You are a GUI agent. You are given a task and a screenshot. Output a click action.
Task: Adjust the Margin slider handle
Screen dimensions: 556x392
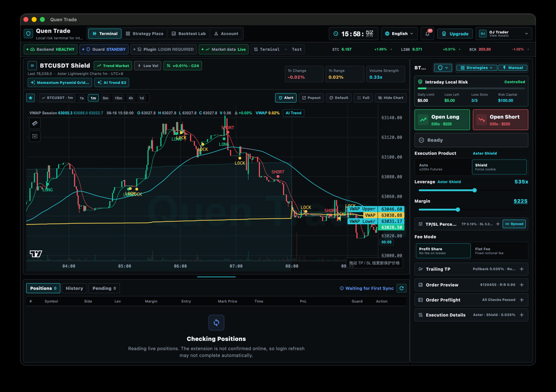coord(458,210)
